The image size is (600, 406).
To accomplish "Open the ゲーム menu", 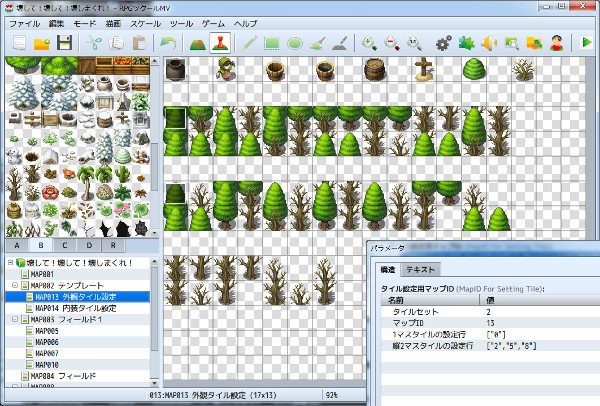I will pyautogui.click(x=213, y=23).
